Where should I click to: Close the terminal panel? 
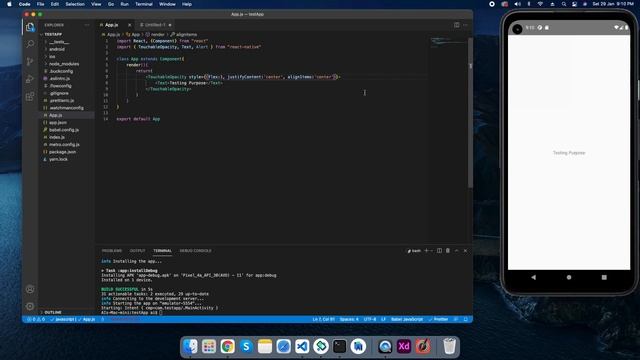pyautogui.click(x=465, y=251)
